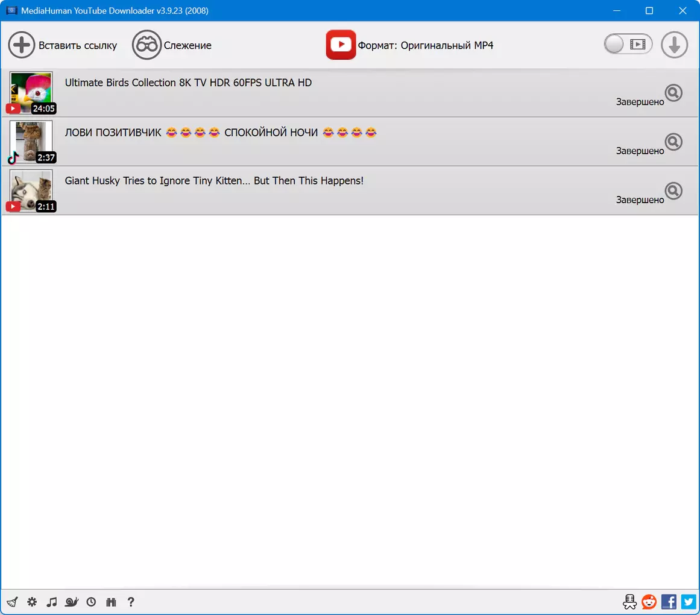Viewport: 700px width, 615px height.
Task: Locate the Ultimate Birds Collection file via magnifier
Action: (673, 93)
